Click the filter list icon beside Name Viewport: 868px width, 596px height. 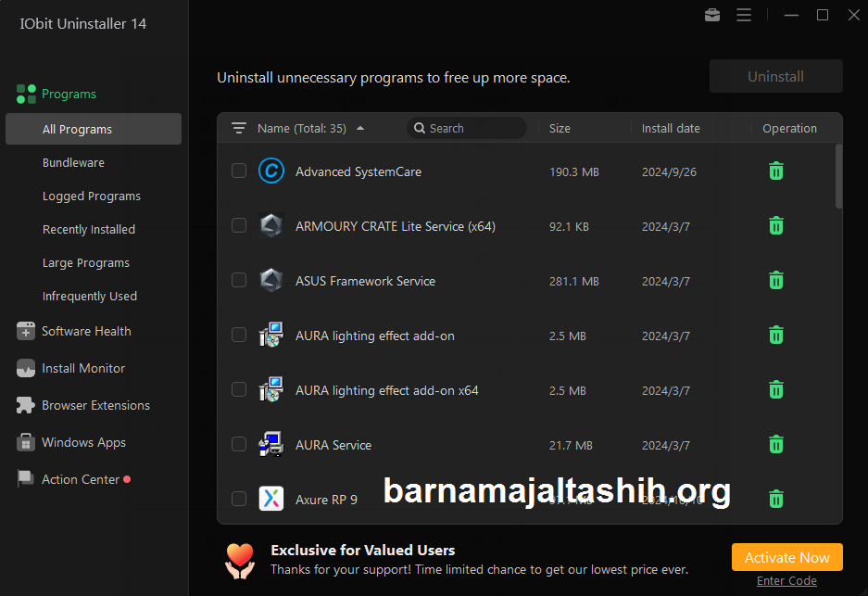(x=239, y=128)
